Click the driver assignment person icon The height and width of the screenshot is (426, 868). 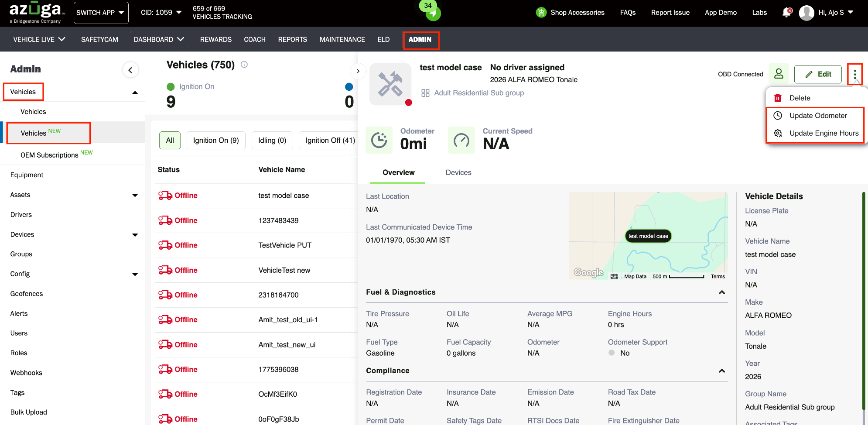(779, 74)
